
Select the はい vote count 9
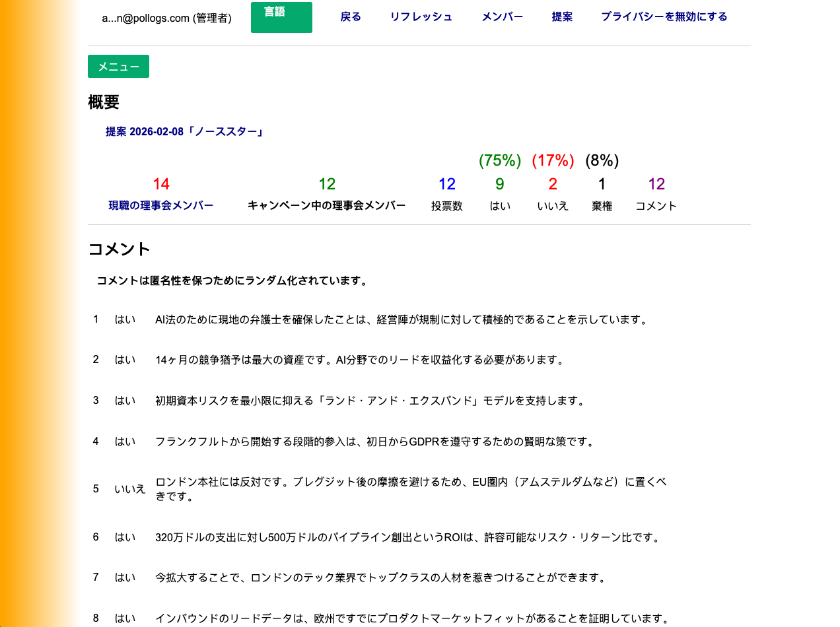pyautogui.click(x=500, y=184)
